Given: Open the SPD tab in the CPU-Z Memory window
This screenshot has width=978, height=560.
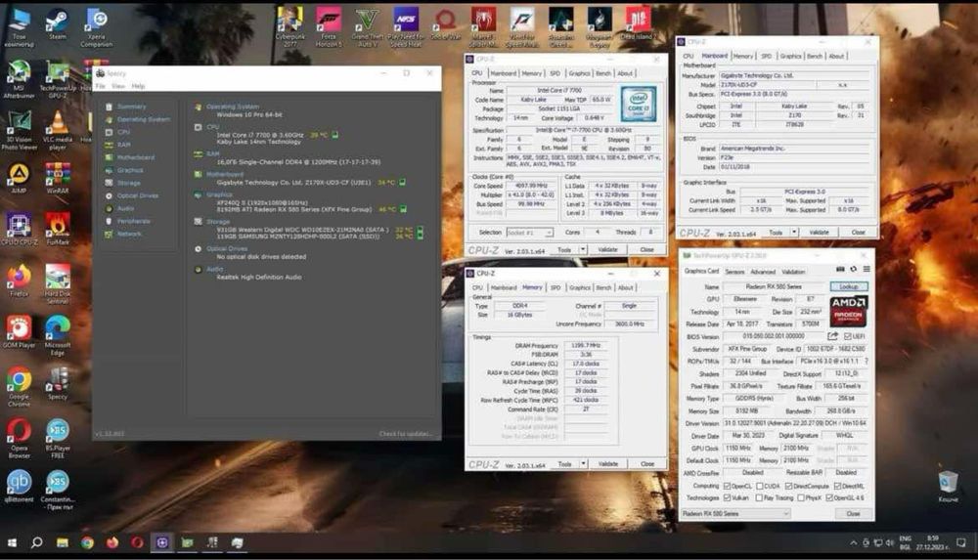Looking at the screenshot, I should (x=556, y=288).
